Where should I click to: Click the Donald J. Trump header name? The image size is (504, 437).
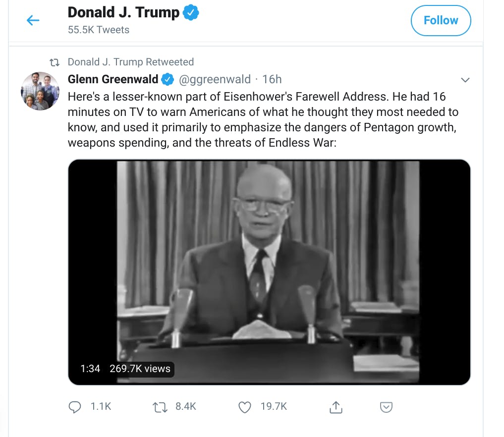click(123, 12)
